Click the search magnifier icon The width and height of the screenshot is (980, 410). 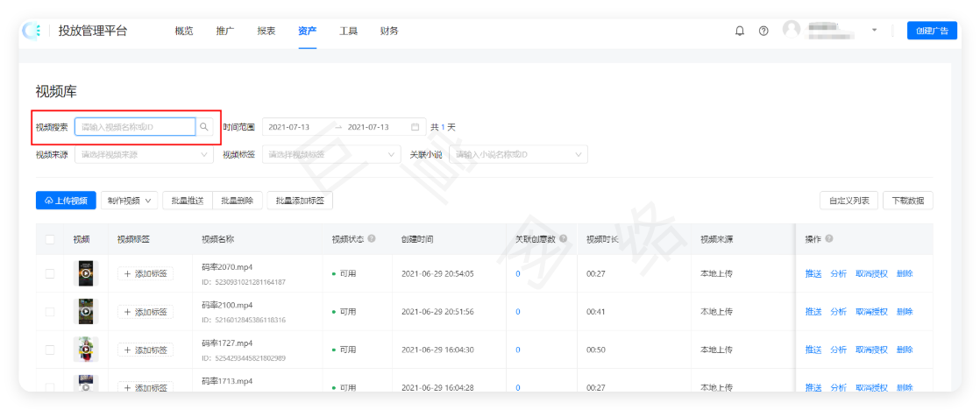click(203, 127)
